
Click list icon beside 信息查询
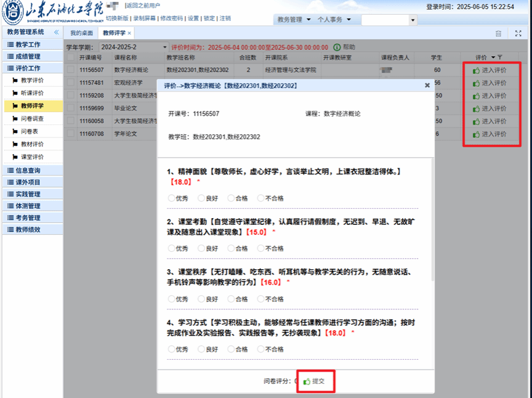(x=10, y=171)
